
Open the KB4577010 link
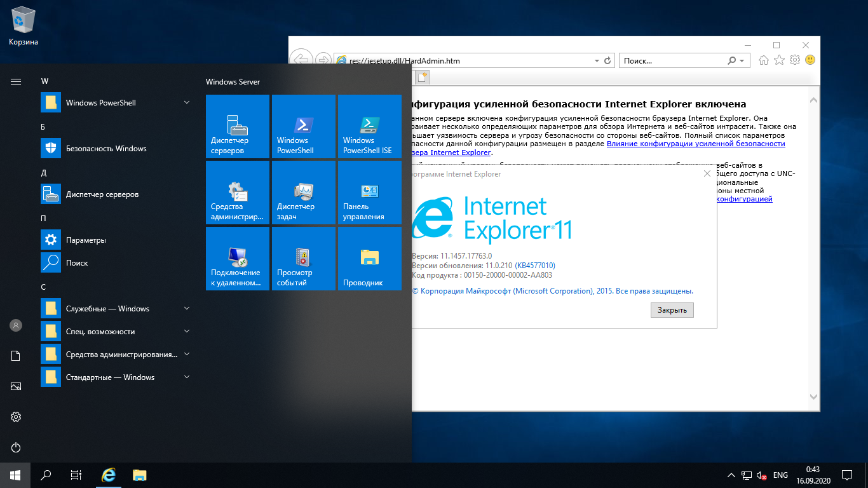(534, 266)
